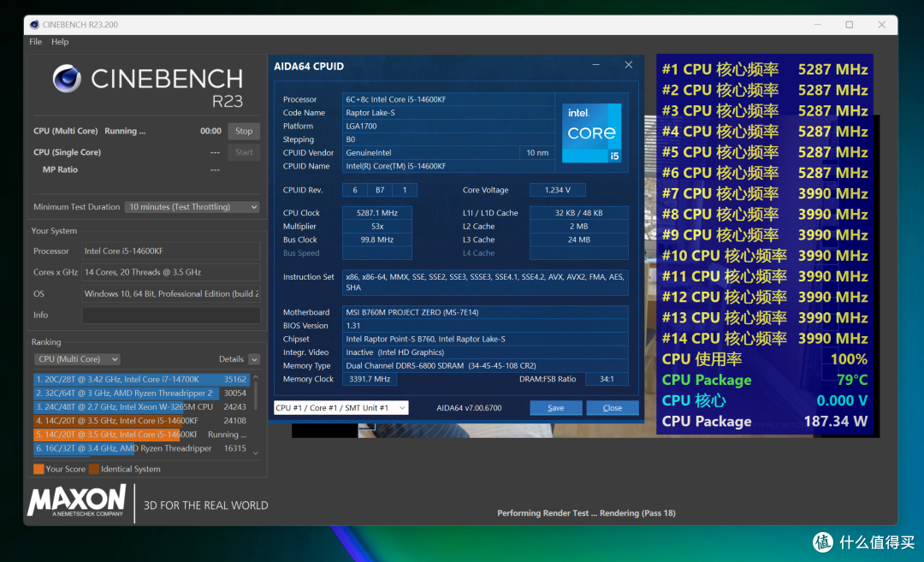Click the ranking list scrollbar
The width and height of the screenshot is (924, 562).
[256, 396]
